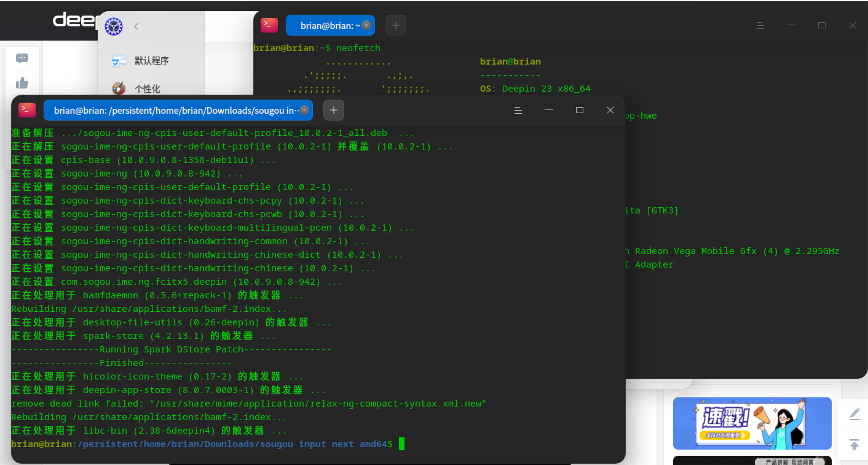Switch to the 'brian@brian: ~' tab

click(325, 25)
